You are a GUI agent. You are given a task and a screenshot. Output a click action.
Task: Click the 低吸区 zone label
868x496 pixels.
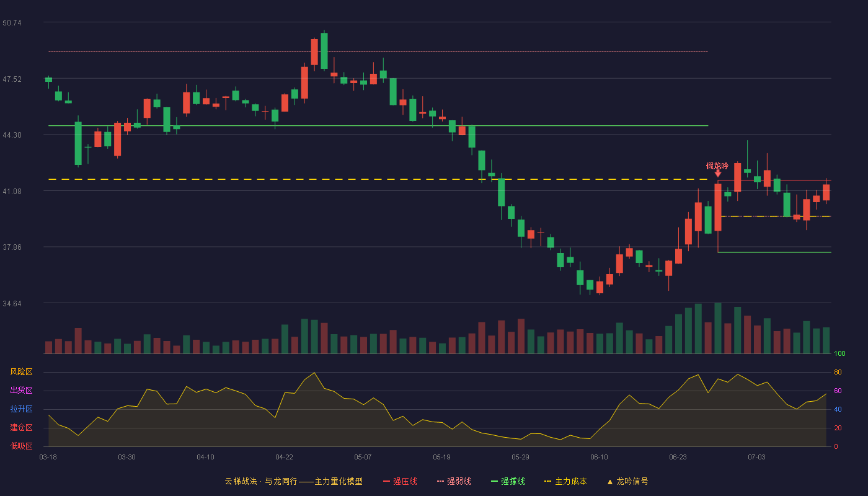(x=21, y=446)
